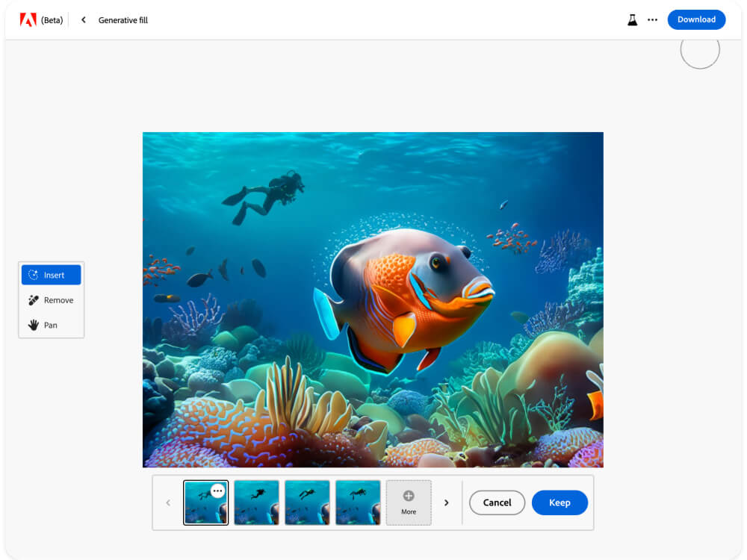Open the three-dot menu next to Download
This screenshot has height=560, width=747.
(652, 20)
